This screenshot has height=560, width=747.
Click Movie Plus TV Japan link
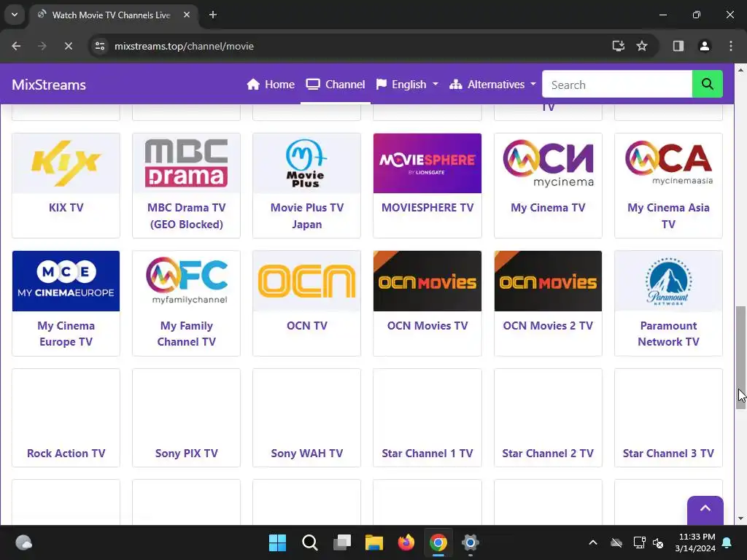tap(307, 216)
